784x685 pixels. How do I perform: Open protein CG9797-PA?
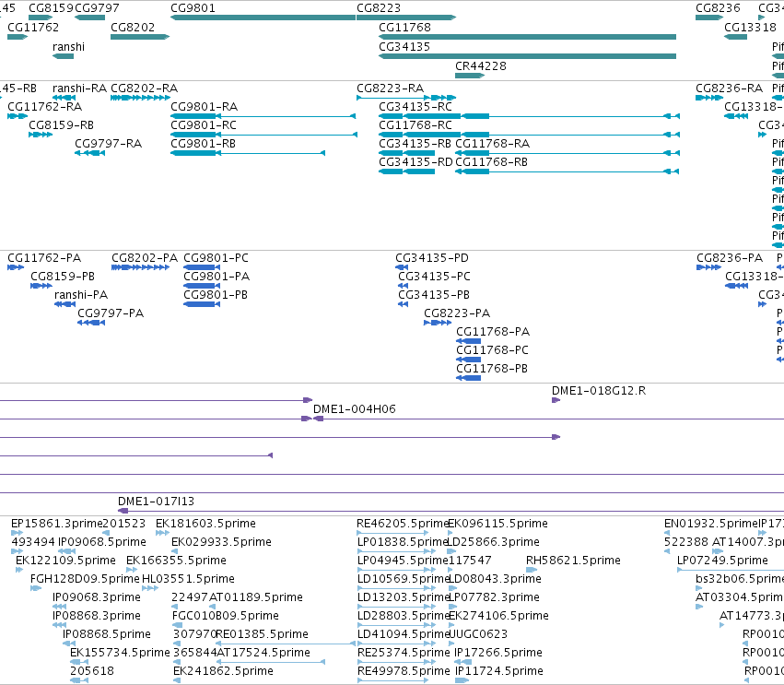click(x=111, y=313)
